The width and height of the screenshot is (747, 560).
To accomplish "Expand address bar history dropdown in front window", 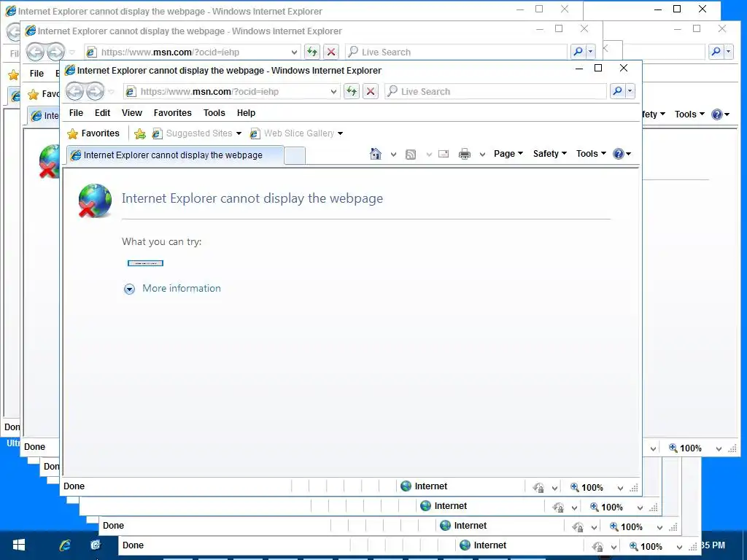I will pyautogui.click(x=333, y=91).
